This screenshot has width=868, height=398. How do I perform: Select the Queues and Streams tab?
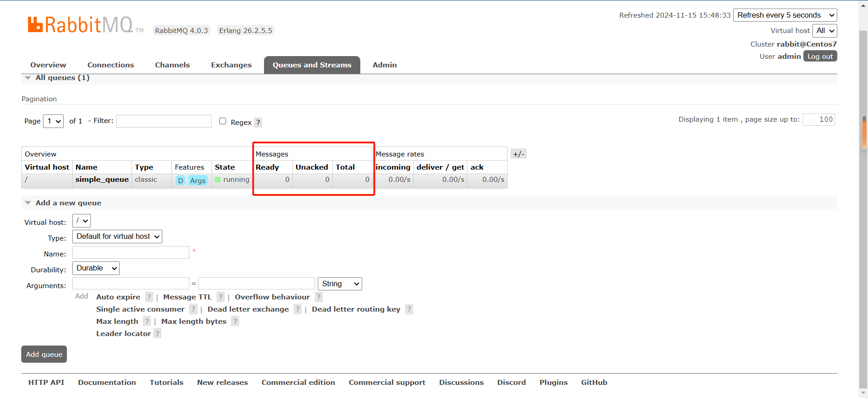point(312,65)
